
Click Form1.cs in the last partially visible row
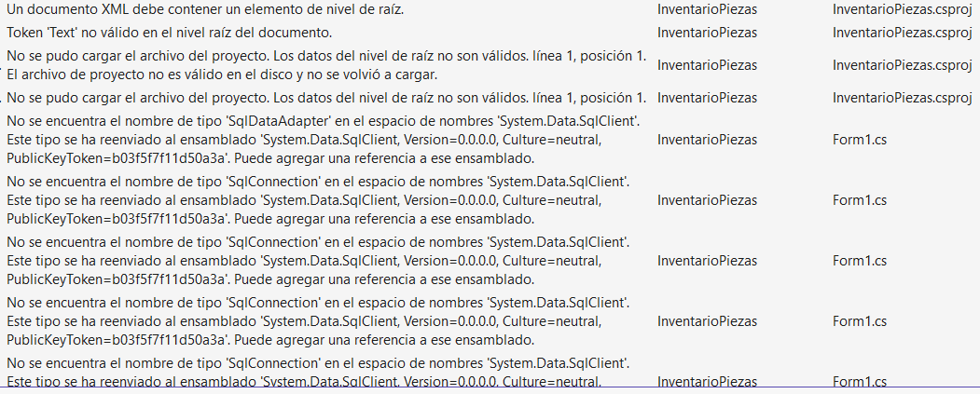click(x=859, y=381)
